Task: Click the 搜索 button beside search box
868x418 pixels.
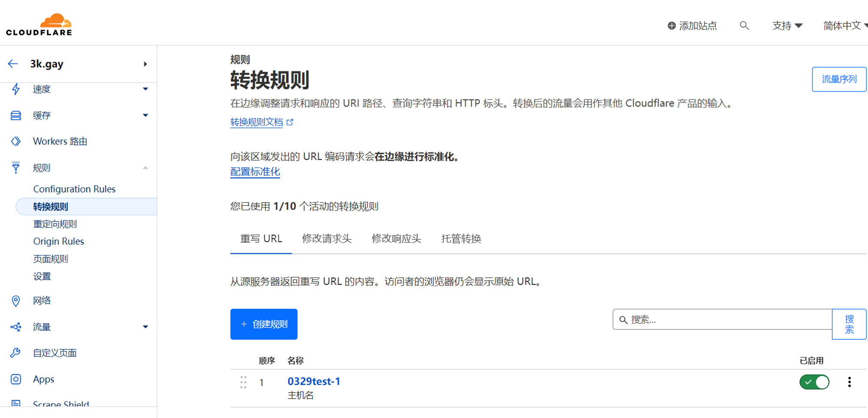Action: pyautogui.click(x=849, y=324)
